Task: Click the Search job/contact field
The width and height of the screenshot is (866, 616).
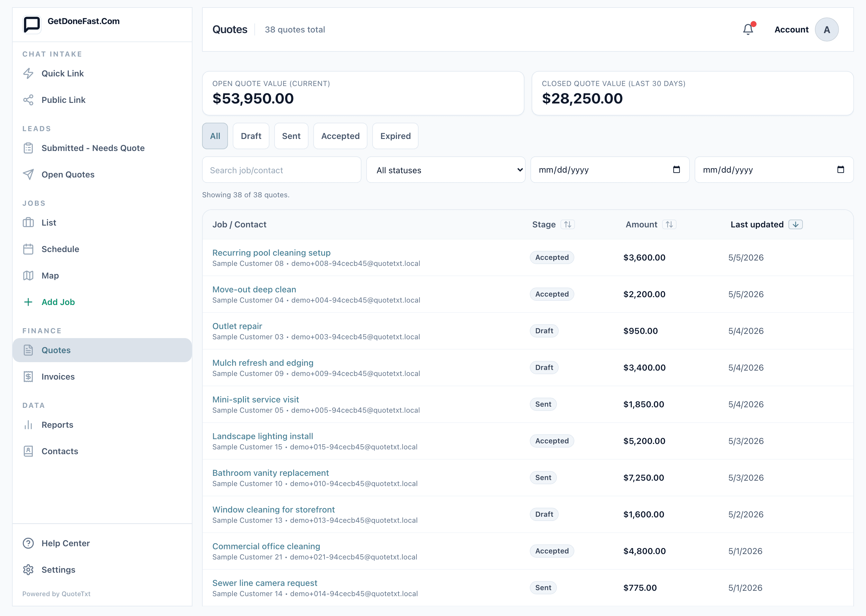Action: click(281, 170)
